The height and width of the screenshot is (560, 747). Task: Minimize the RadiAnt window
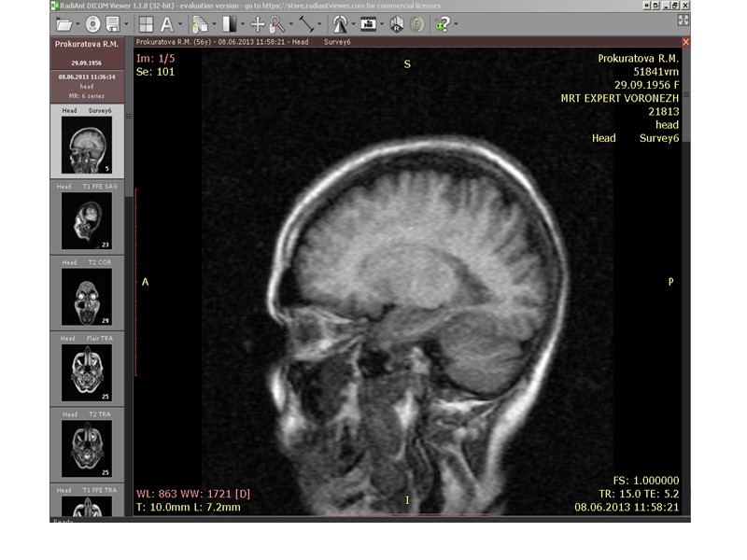click(667, 6)
